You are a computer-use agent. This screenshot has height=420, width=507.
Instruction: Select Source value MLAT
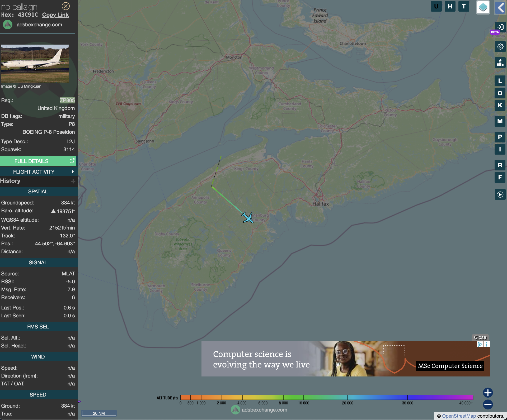(x=68, y=274)
